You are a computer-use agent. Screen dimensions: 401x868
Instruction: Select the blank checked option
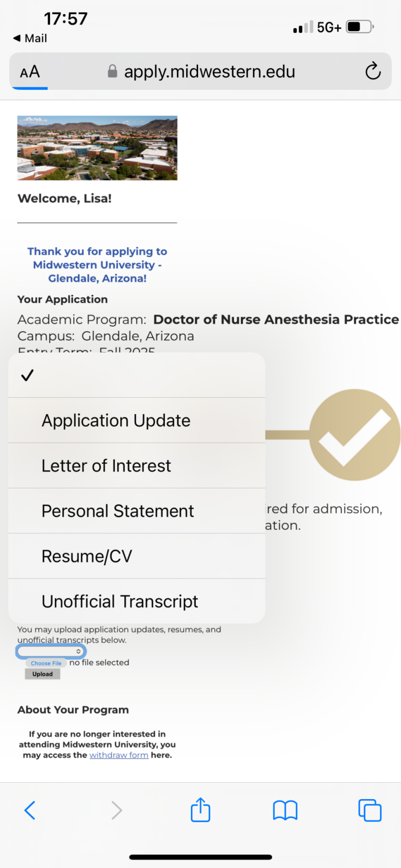(x=136, y=375)
